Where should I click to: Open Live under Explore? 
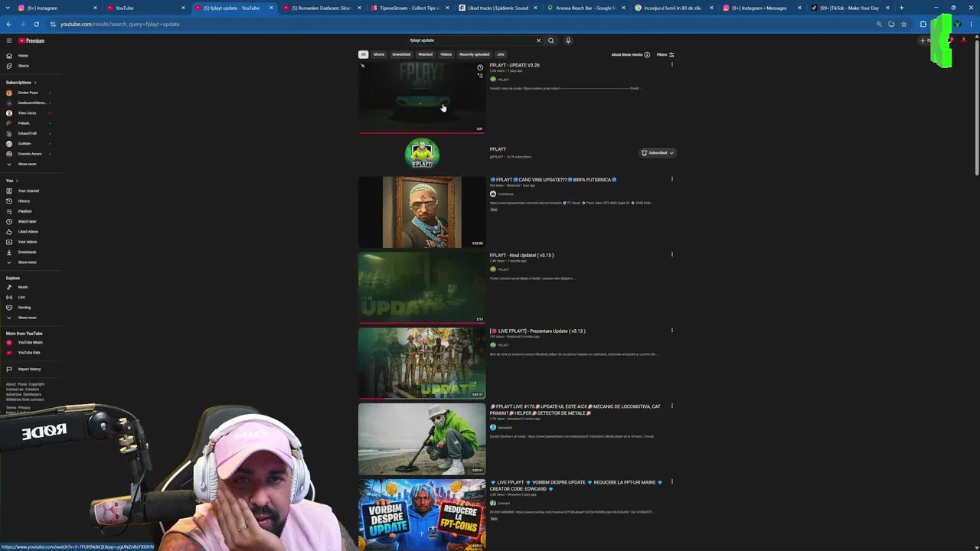21,297
